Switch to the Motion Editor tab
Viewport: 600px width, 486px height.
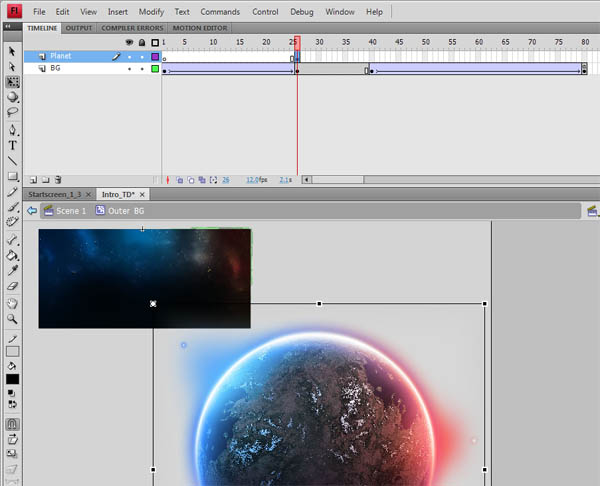click(197, 27)
